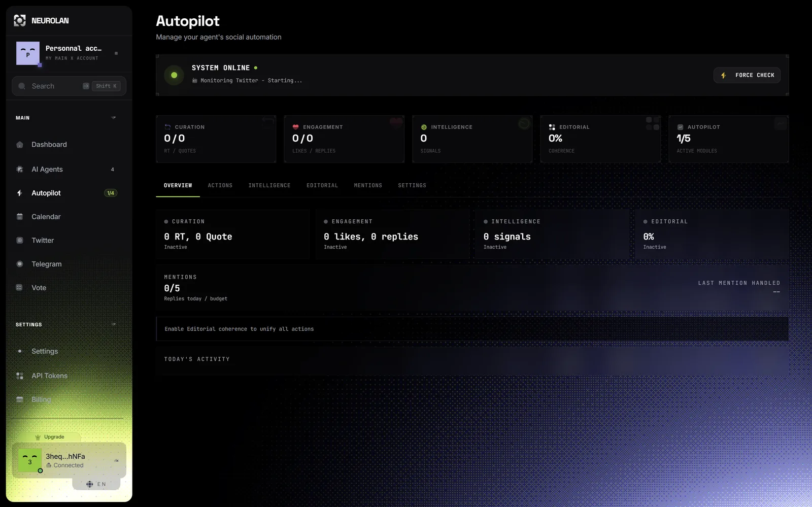Click the '0 likes, 0 replies' text
This screenshot has width=812, height=507.
371,236
